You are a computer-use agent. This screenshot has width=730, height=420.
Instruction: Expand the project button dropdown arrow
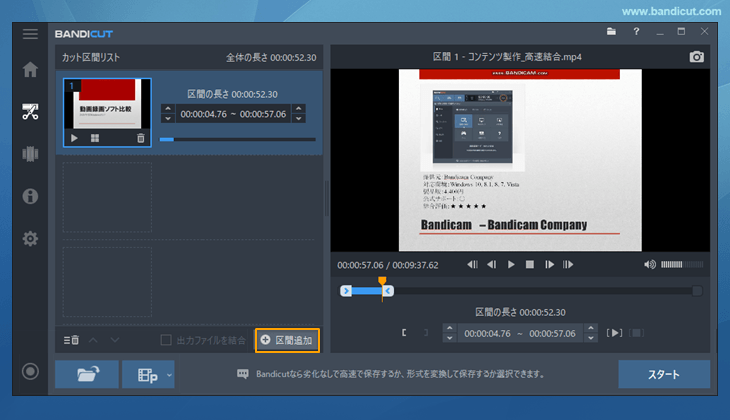click(169, 375)
